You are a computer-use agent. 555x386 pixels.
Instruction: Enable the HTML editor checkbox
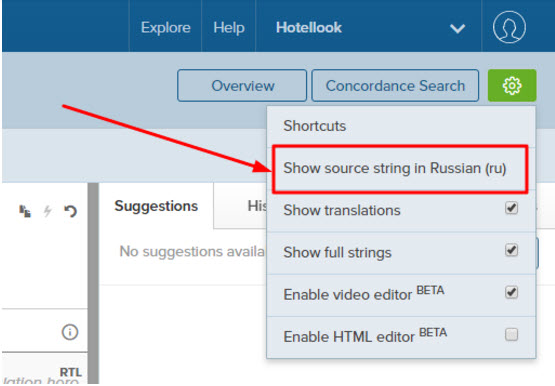point(511,334)
